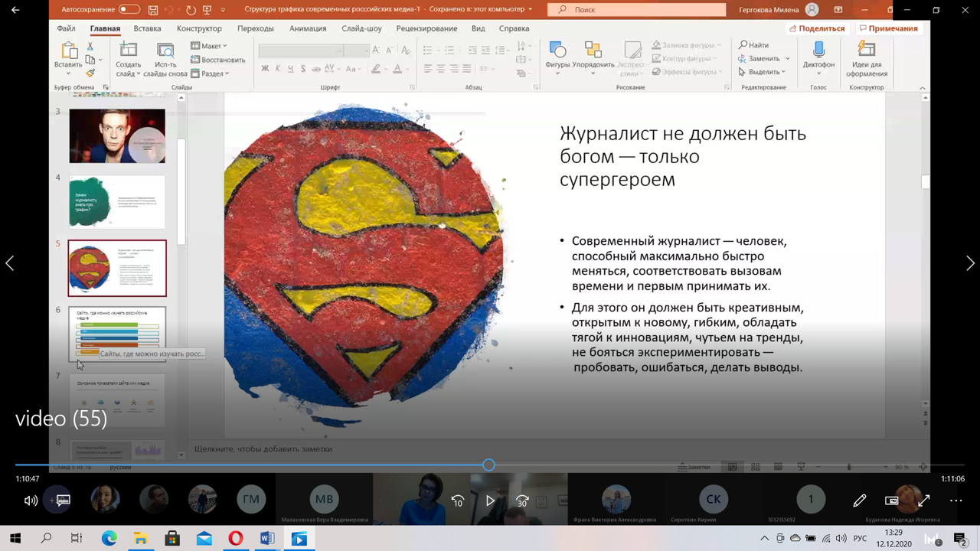980x551 pixels.
Task: Expand the Выделить dropdown
Action: click(762, 72)
